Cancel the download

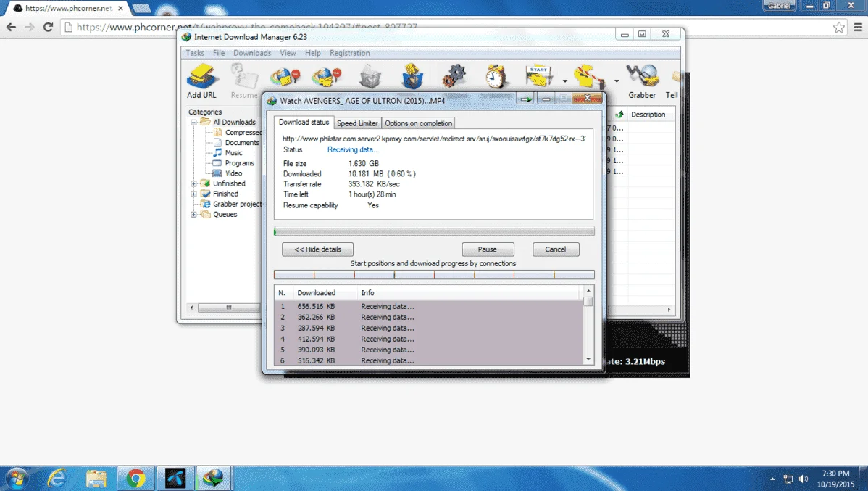point(556,249)
